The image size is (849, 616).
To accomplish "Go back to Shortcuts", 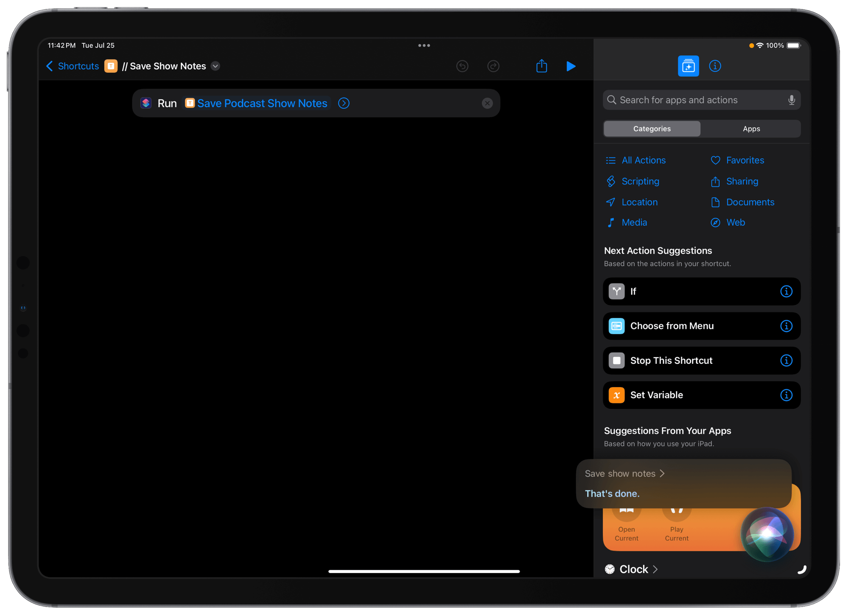I will pos(73,66).
